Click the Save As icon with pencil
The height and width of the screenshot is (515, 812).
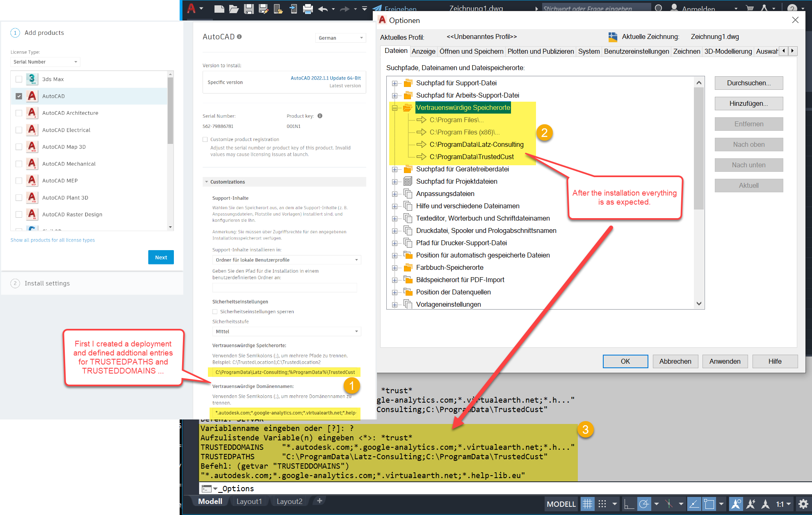[x=263, y=9]
